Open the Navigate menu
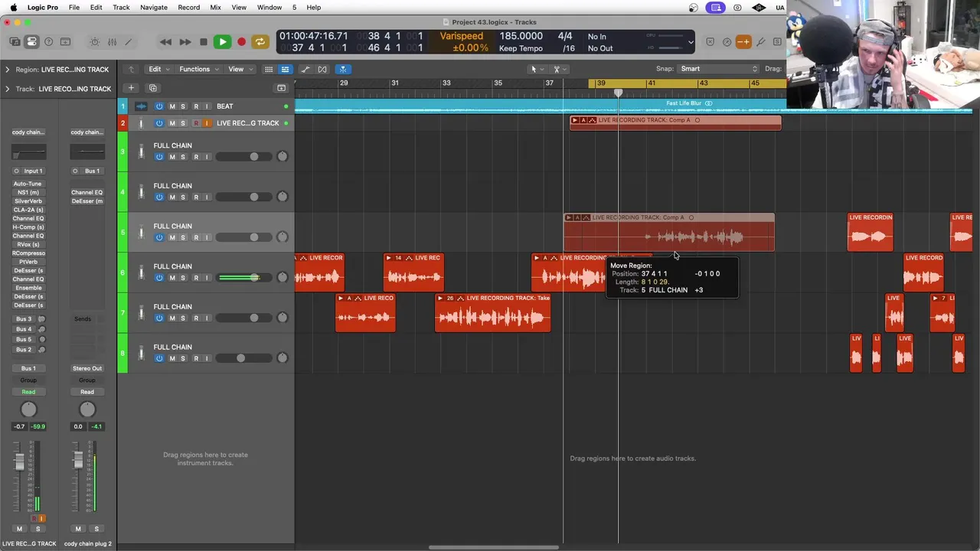980x551 pixels. [153, 7]
